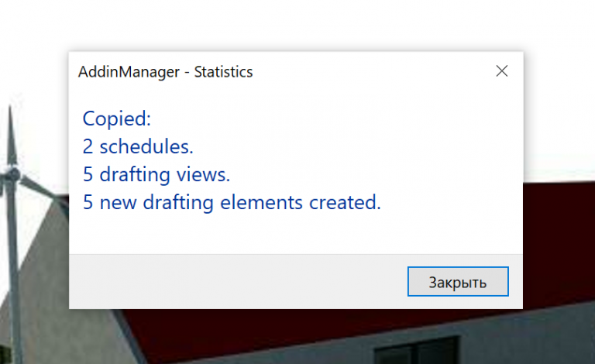
Task: Click the word "Statistics" in the title
Action: click(x=223, y=72)
